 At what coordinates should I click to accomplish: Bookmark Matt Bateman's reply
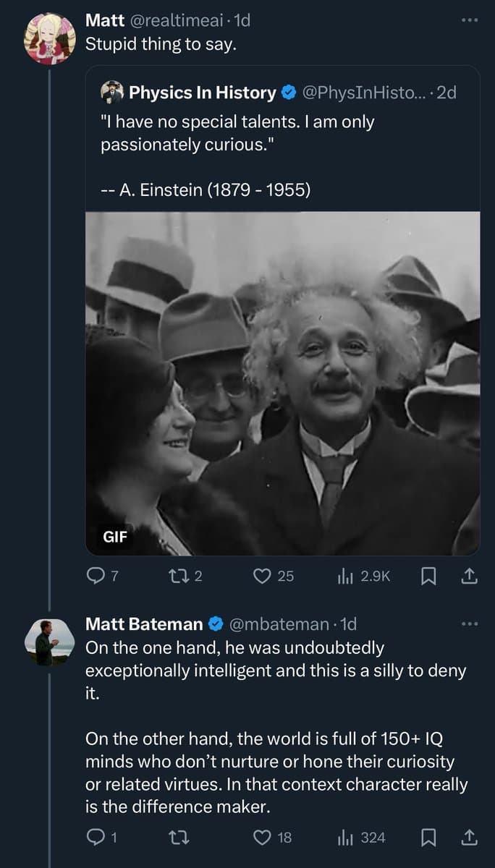(x=428, y=838)
